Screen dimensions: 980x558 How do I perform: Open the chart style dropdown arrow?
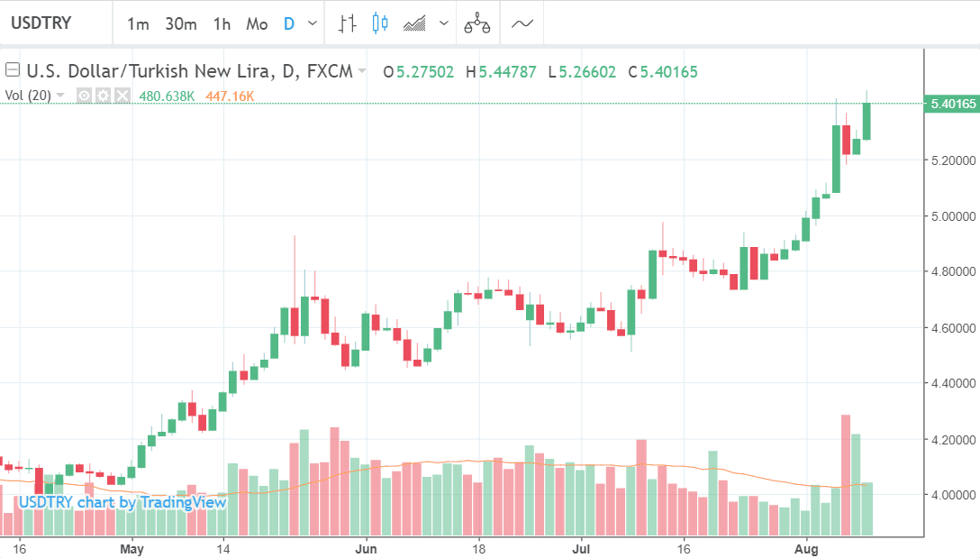point(444,24)
